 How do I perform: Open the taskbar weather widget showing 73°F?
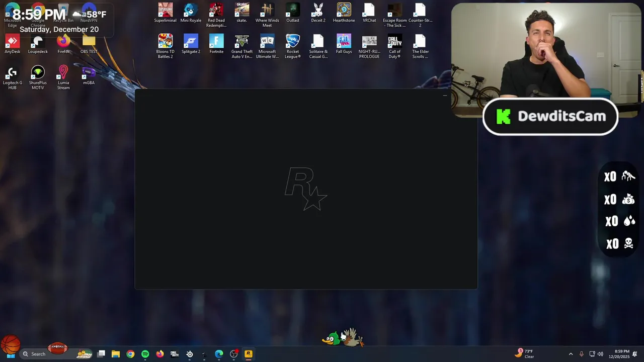pos(525,353)
